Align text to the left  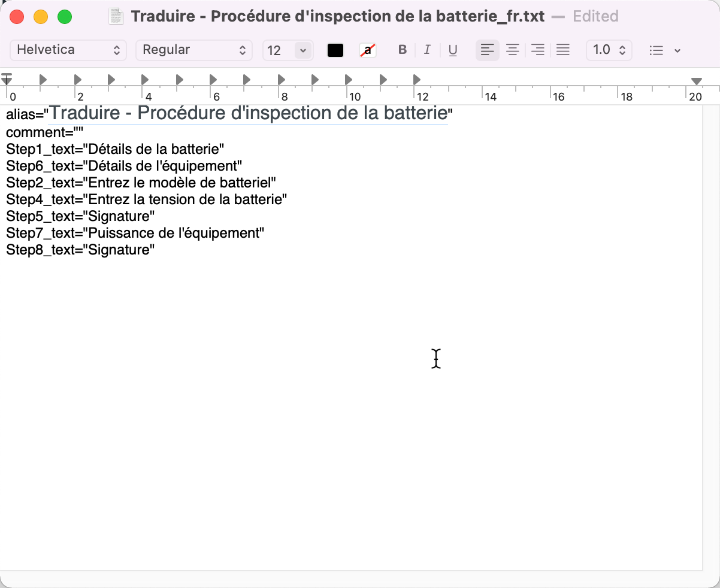[x=487, y=50]
